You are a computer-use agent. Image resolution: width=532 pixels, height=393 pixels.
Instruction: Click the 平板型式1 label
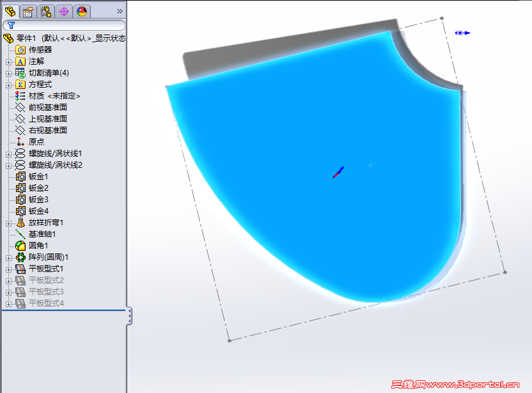point(46,269)
